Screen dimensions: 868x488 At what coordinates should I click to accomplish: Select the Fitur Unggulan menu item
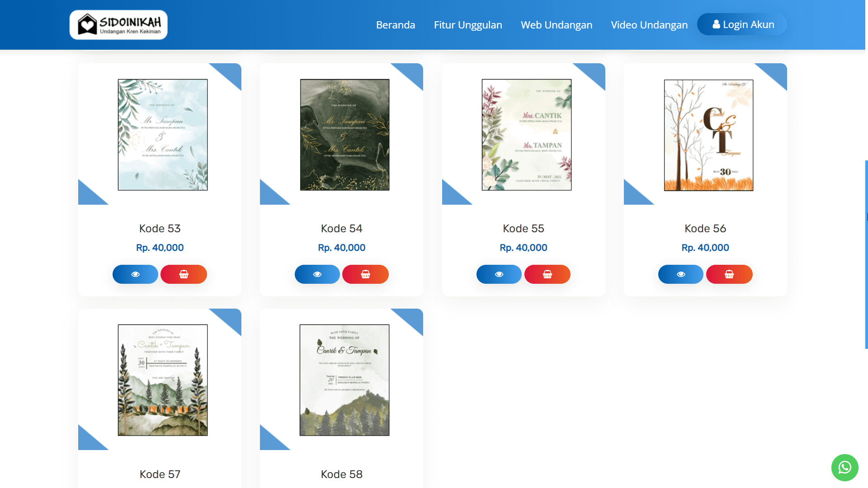pos(468,25)
